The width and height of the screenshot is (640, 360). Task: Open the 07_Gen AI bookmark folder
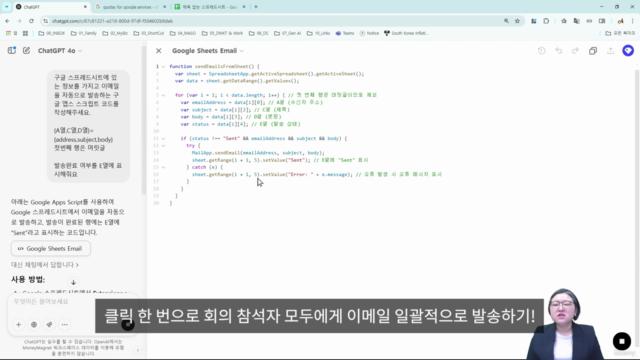[288, 33]
